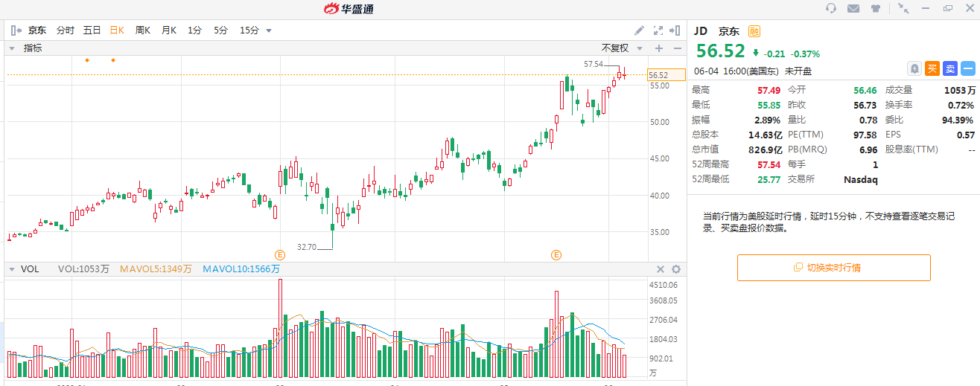The height and width of the screenshot is (386, 980).
Task: Open VOL indicator settings gear
Action: tap(676, 269)
